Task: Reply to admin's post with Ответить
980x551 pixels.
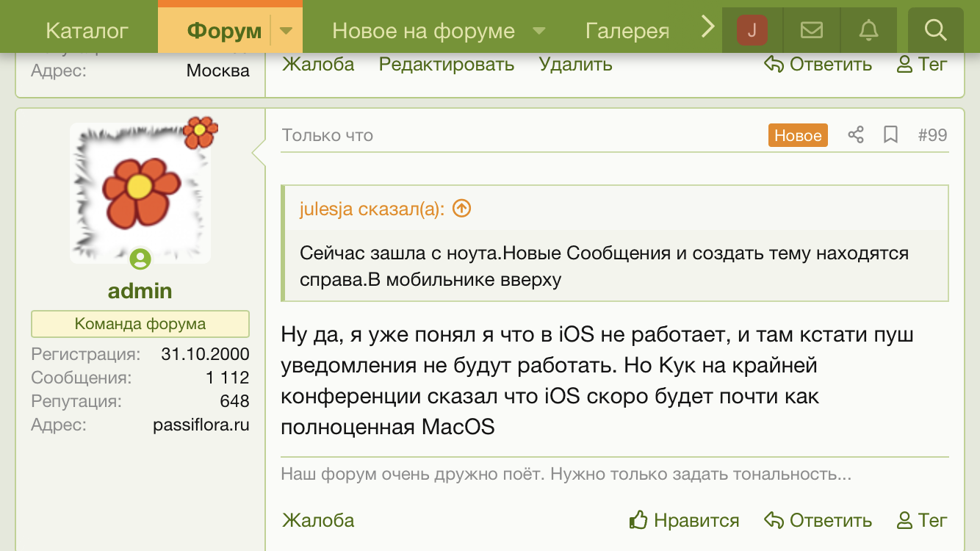Action: pyautogui.click(x=818, y=520)
